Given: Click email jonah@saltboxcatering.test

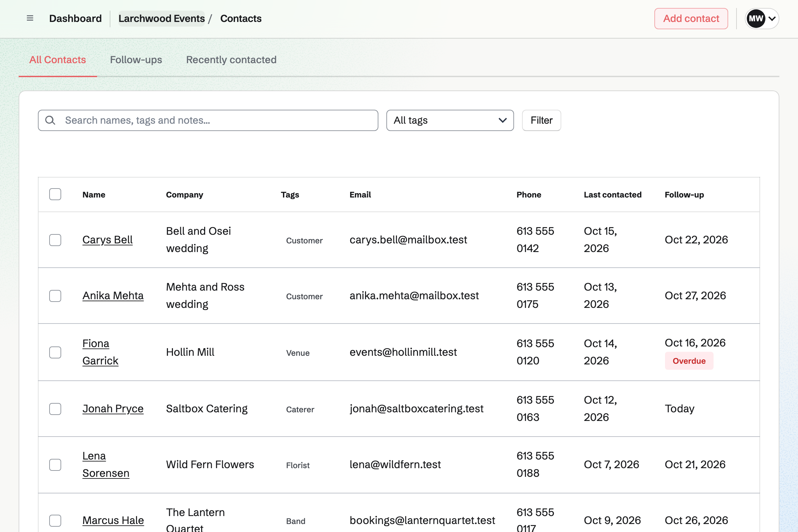Looking at the screenshot, I should [x=416, y=409].
